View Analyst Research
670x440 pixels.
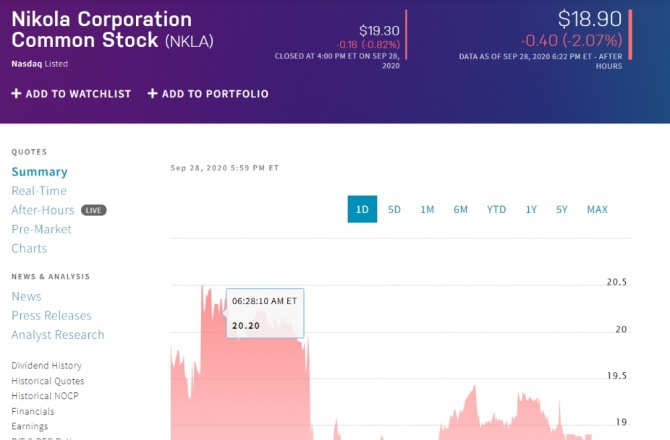pos(58,335)
